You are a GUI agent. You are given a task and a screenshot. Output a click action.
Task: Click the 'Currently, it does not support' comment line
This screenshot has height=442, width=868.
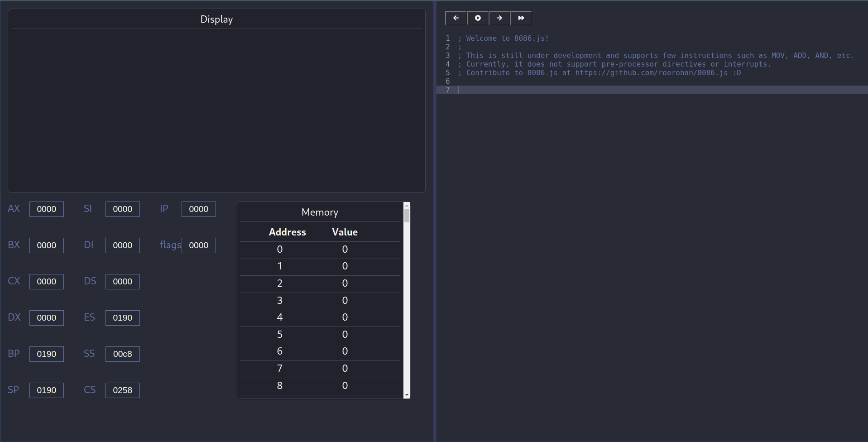[x=614, y=64]
